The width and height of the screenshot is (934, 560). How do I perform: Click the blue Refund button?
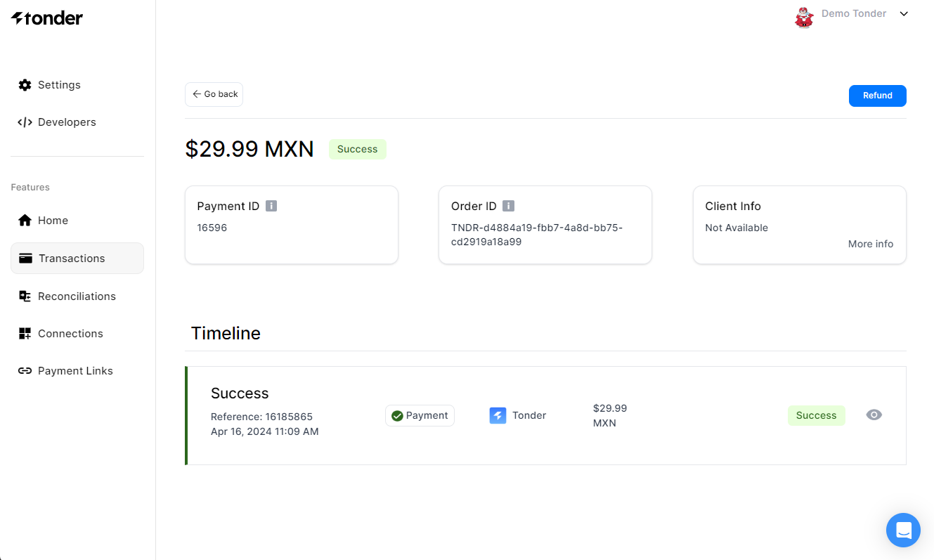pyautogui.click(x=877, y=96)
